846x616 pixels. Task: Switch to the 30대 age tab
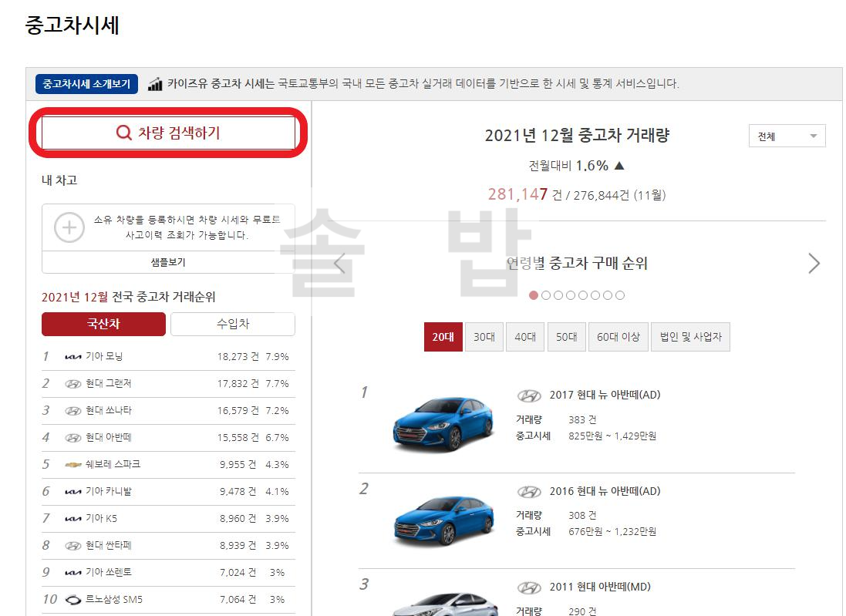click(x=484, y=337)
